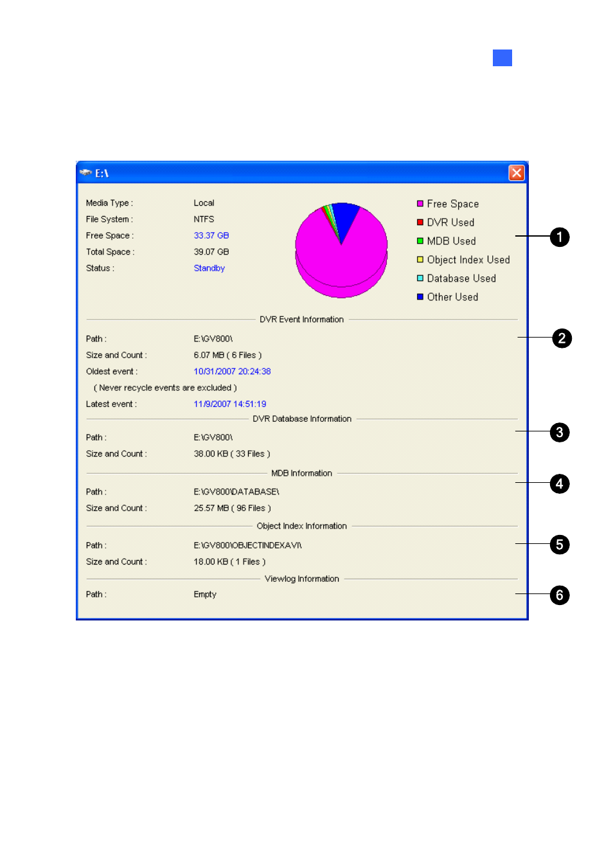The height and width of the screenshot is (868, 613).
Task: Click the blue Other Used legend swatch
Action: pos(420,297)
